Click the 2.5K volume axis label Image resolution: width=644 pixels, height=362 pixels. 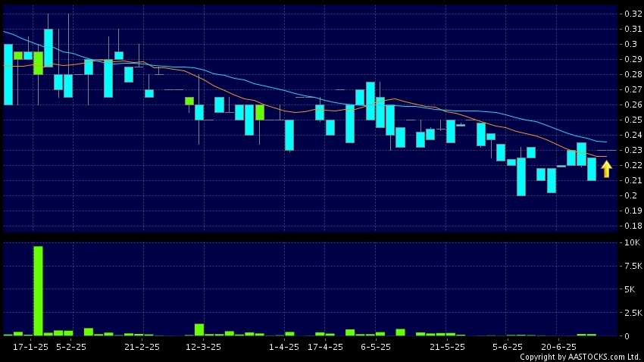coord(633,313)
